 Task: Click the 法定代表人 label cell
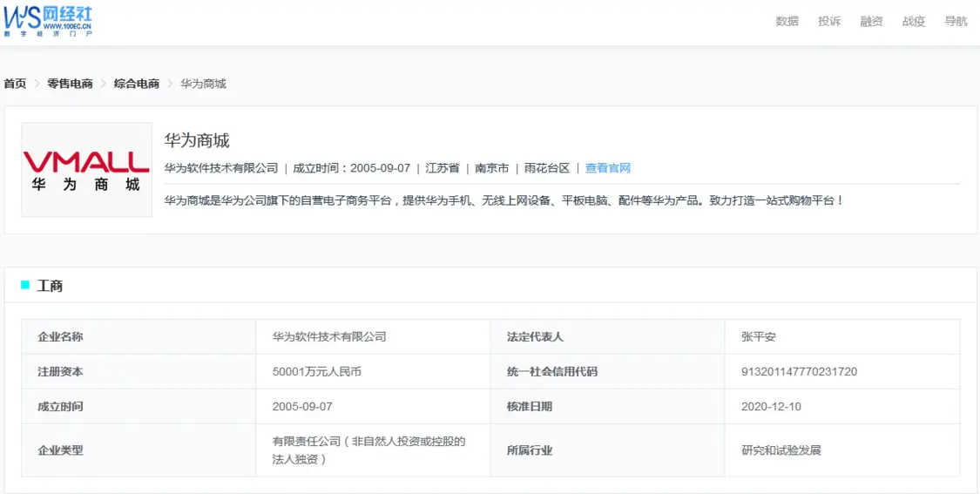(607, 337)
